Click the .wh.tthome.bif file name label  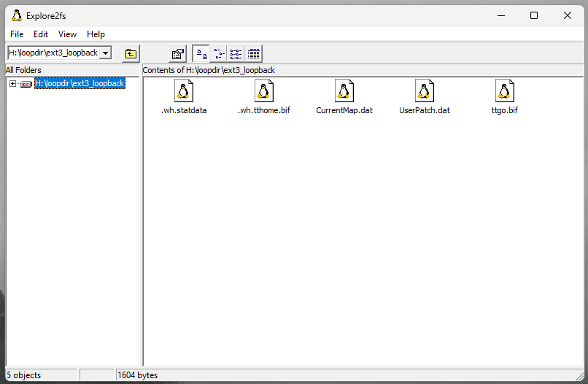[x=264, y=110]
